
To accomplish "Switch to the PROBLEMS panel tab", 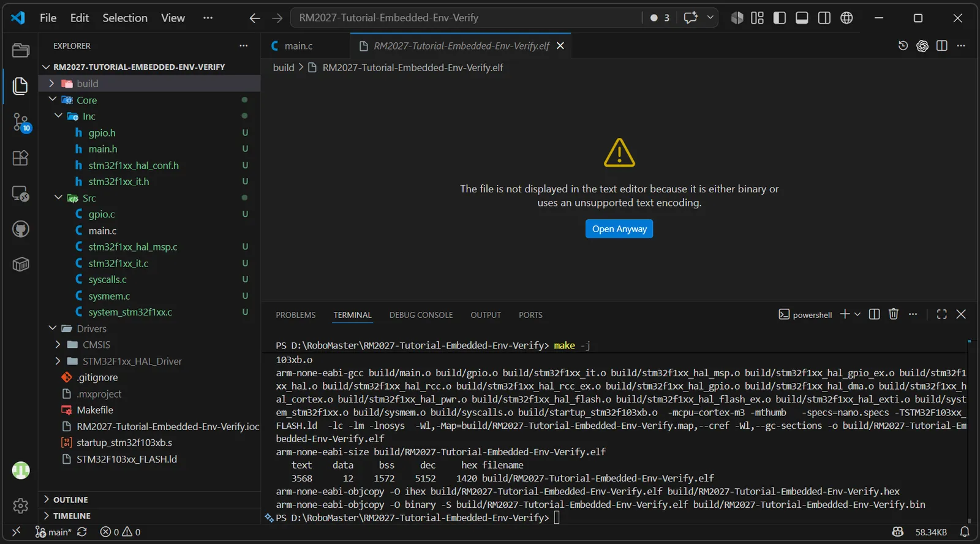I will (x=296, y=315).
